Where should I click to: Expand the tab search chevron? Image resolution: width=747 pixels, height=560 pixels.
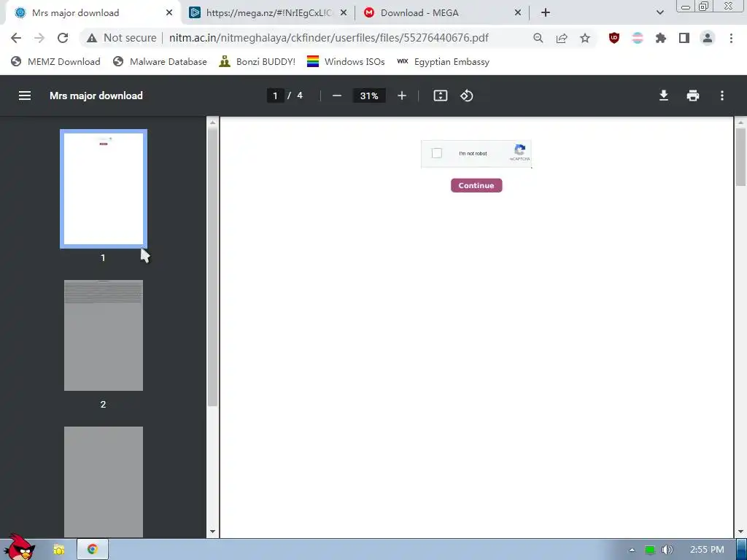(x=659, y=13)
